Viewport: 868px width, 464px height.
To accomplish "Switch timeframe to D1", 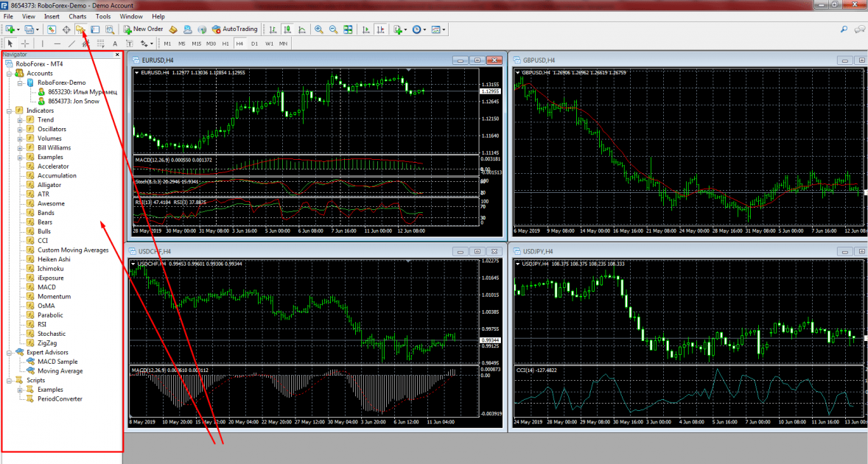I will click(255, 43).
